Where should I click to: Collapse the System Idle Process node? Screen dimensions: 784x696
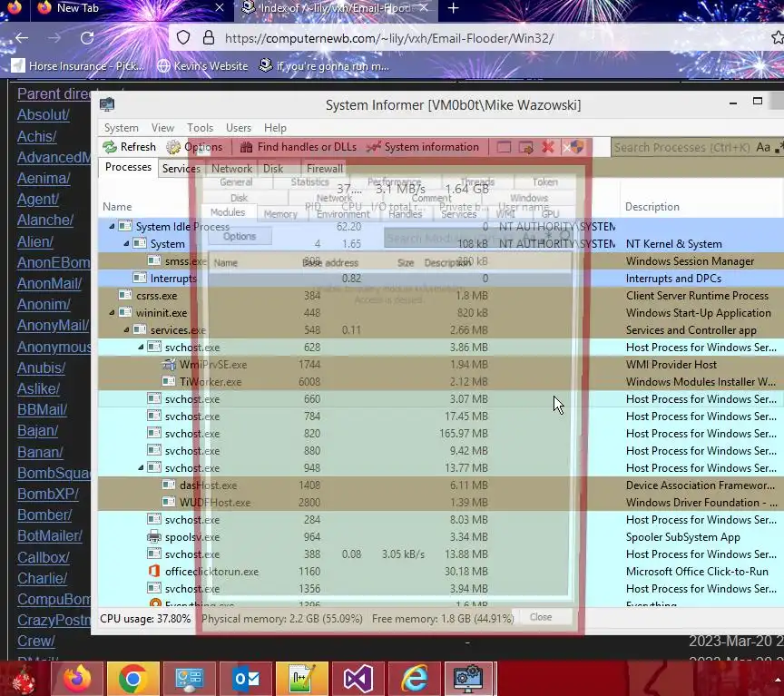click(112, 227)
